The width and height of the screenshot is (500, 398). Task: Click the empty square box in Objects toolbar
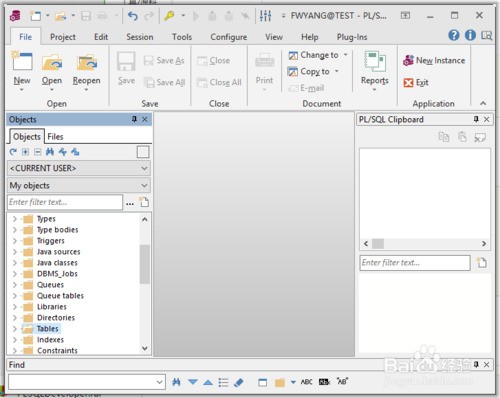(x=143, y=152)
